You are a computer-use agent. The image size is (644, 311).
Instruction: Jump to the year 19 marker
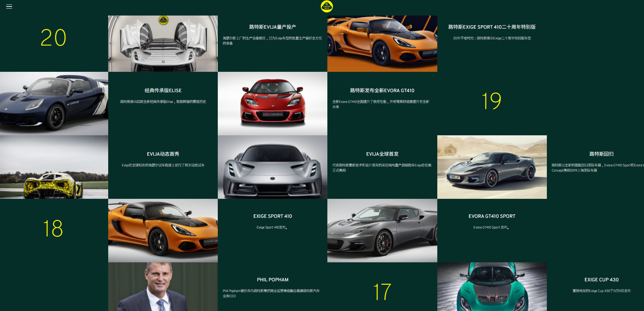click(x=491, y=101)
